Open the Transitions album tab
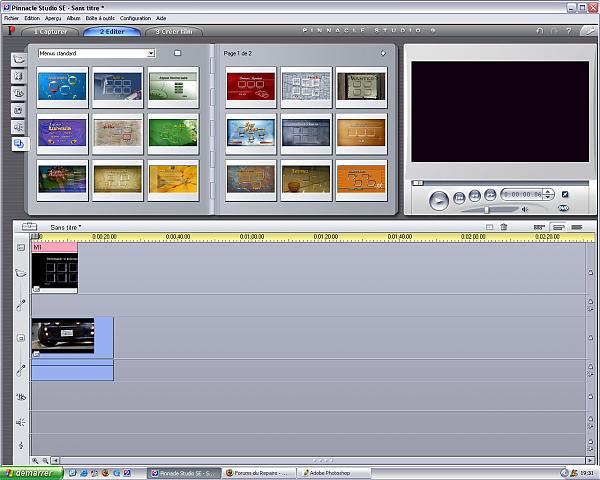The width and height of the screenshot is (600, 480). (19, 76)
